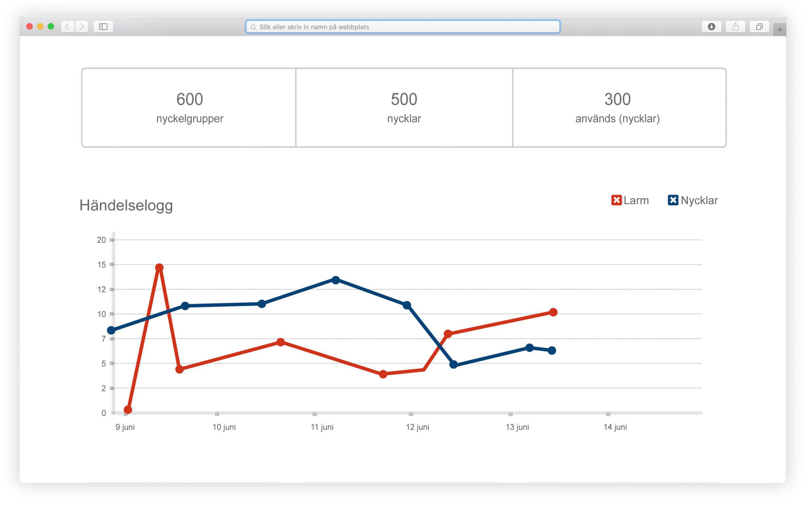Click the green fullscreen window button
812x509 pixels.
click(51, 27)
